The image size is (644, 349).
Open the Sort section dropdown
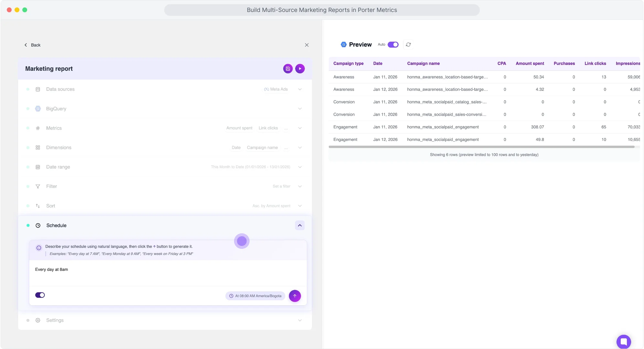click(x=300, y=206)
